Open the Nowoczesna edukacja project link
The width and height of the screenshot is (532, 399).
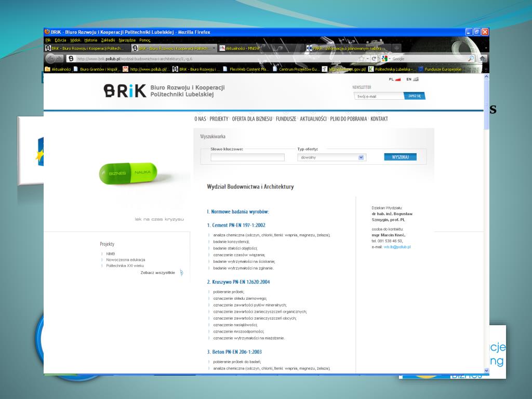[126, 260]
